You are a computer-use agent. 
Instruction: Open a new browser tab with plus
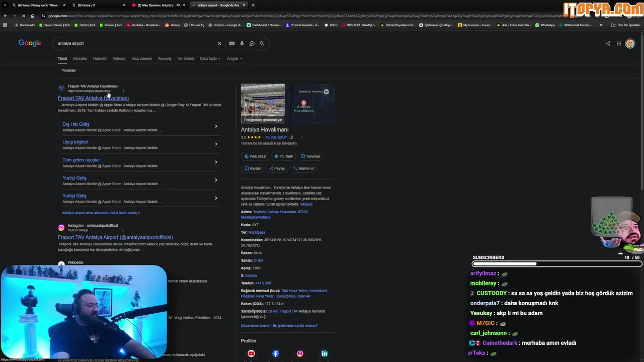tap(253, 5)
